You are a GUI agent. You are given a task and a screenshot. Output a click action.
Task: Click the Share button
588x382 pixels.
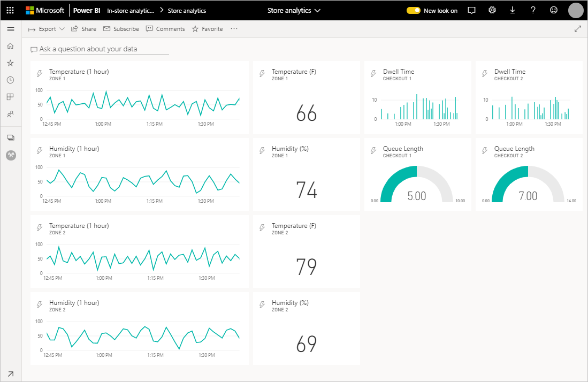click(83, 29)
